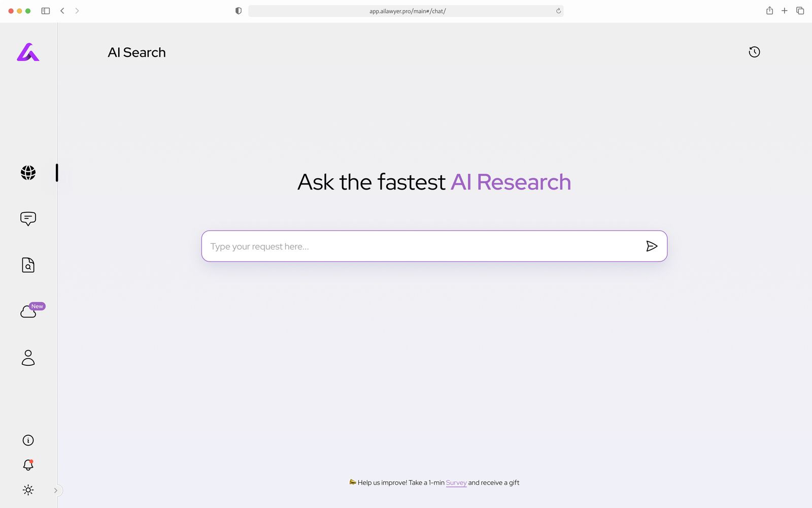Viewport: 812px width, 508px height.
Task: Click the send arrow in request box
Action: [652, 246]
